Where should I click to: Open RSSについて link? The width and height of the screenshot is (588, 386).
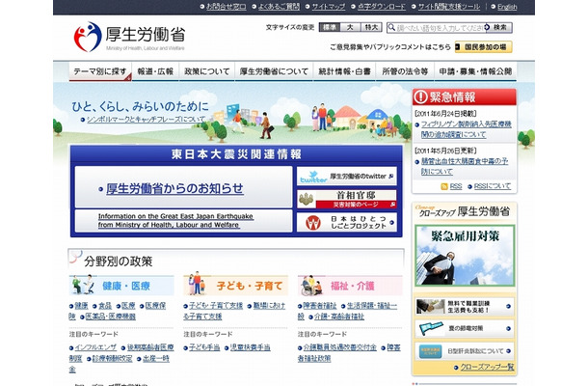(492, 186)
